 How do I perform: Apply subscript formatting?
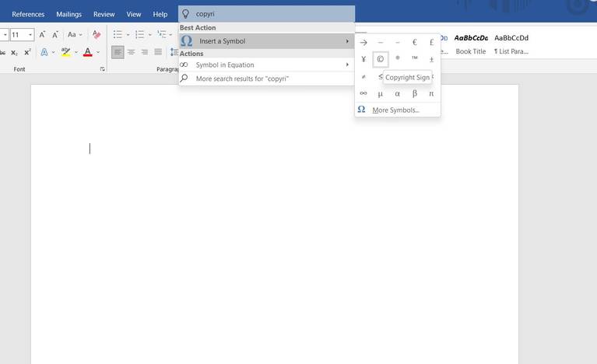(x=15, y=52)
